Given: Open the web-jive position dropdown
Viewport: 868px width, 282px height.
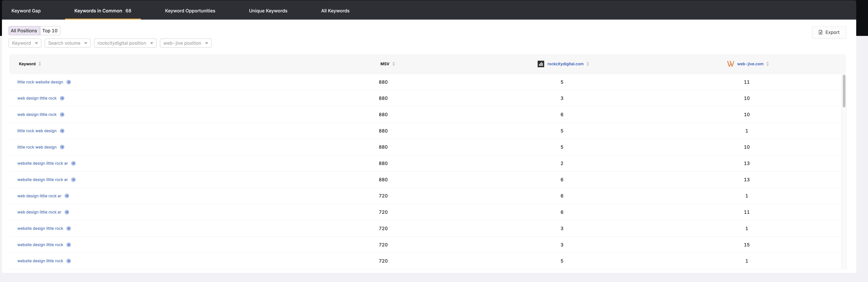Looking at the screenshot, I should point(186,43).
